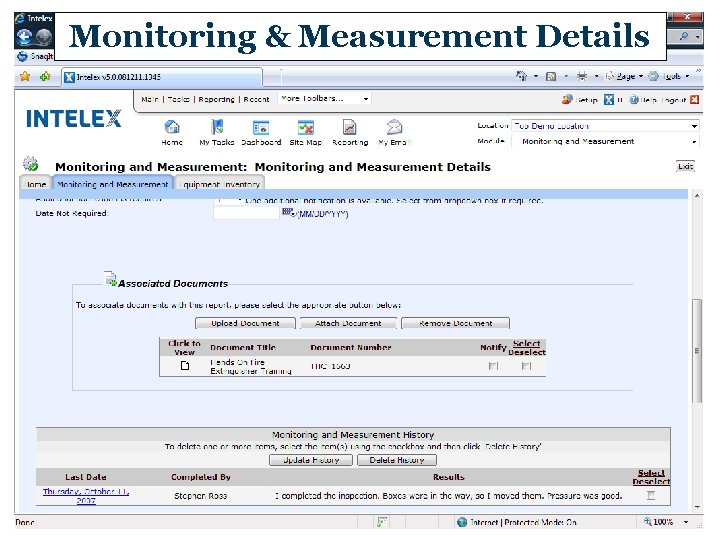Open the Module dropdown

606,141
